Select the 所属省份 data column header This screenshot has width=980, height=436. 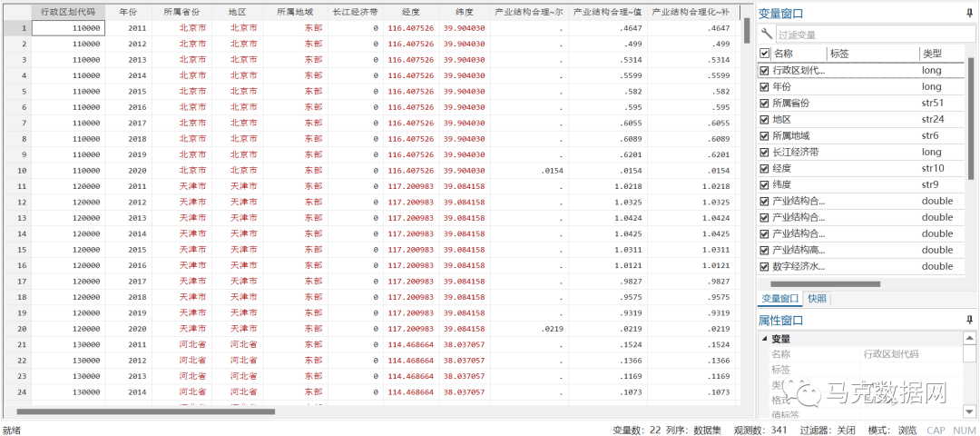(181, 12)
